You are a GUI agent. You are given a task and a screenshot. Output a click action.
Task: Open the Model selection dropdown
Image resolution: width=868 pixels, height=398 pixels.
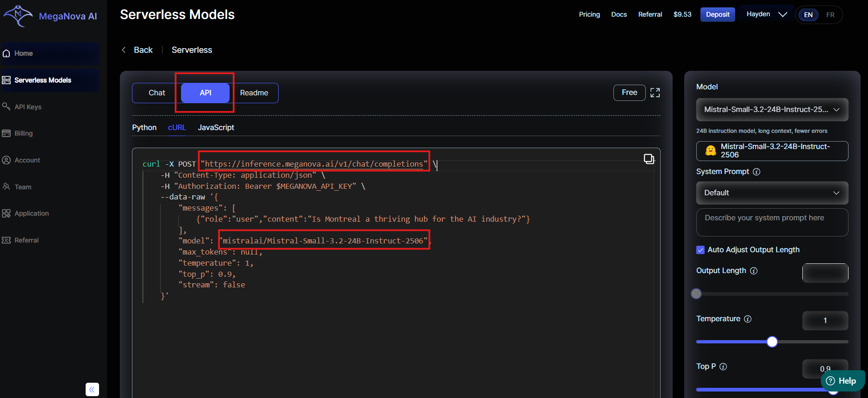pos(772,110)
